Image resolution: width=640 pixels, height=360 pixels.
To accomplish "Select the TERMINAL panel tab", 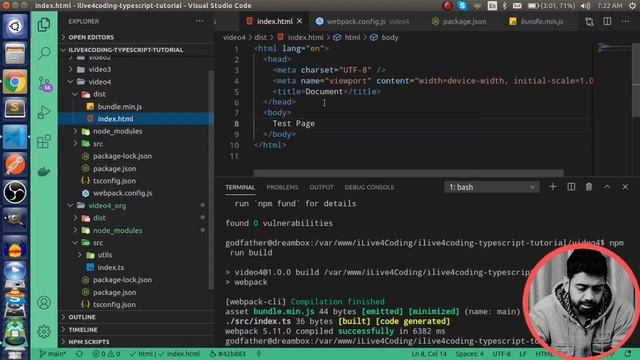I will pyautogui.click(x=240, y=187).
